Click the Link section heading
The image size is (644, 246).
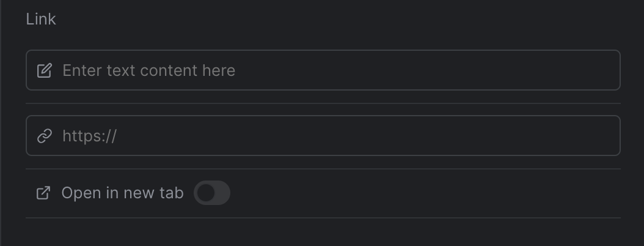click(41, 19)
